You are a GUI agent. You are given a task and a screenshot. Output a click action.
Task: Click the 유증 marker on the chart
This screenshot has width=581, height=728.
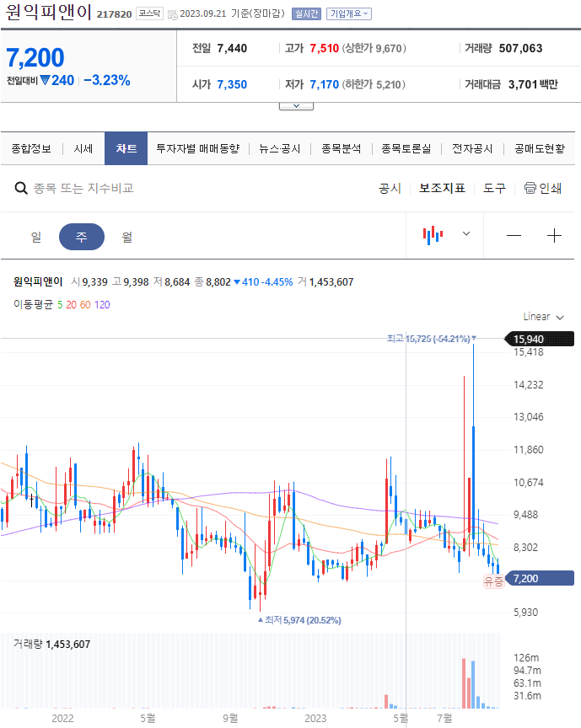(x=493, y=581)
